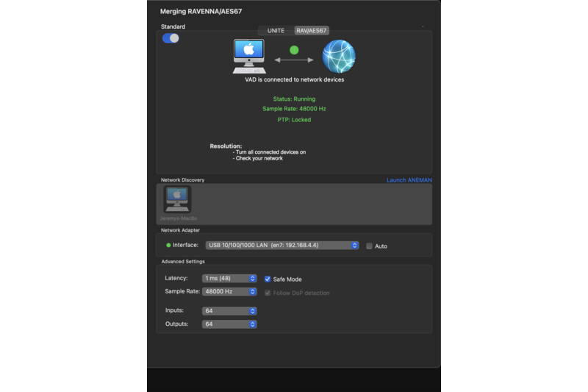Click the 'PTP: Locked' status text
Image resolution: width=588 pixels, height=392 pixels.
(295, 120)
